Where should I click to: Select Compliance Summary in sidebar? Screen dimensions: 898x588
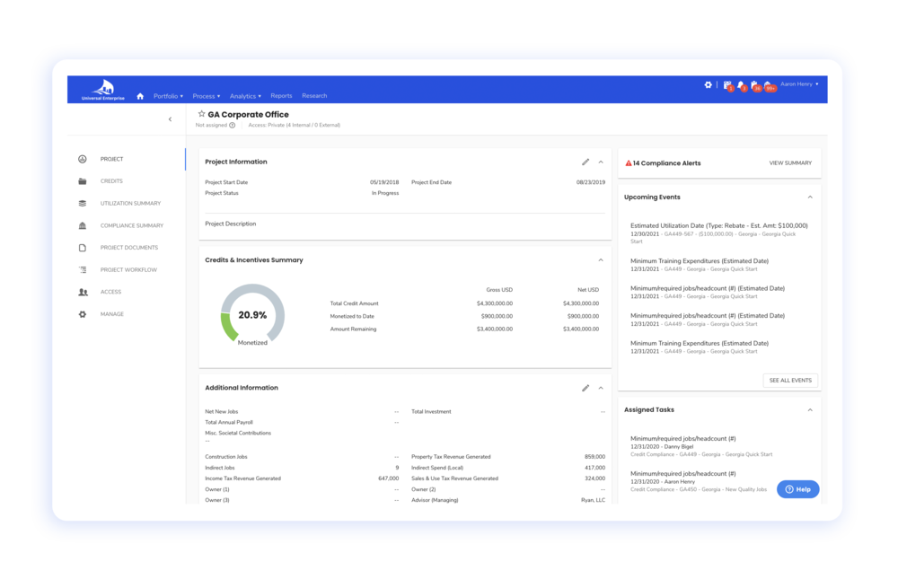131,225
